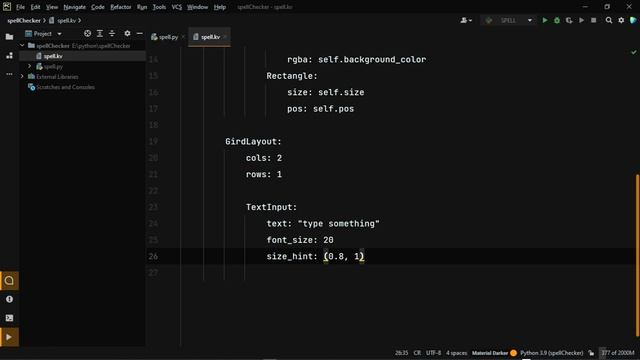The image size is (640, 360).
Task: Open IDE settings gear in top toolbar
Action: (x=621, y=20)
